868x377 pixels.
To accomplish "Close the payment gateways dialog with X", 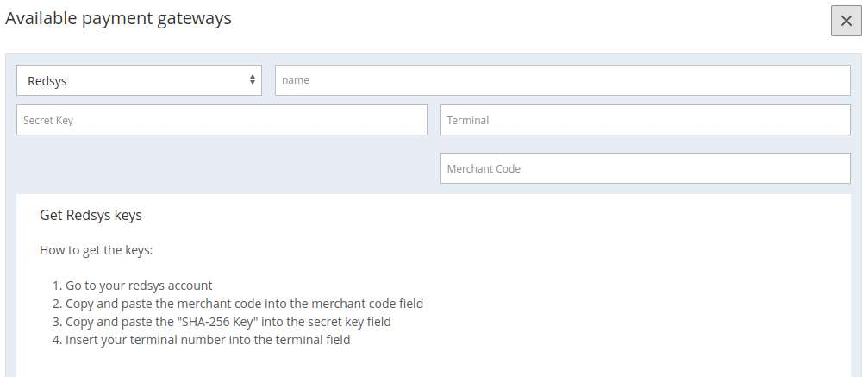I will (846, 21).
